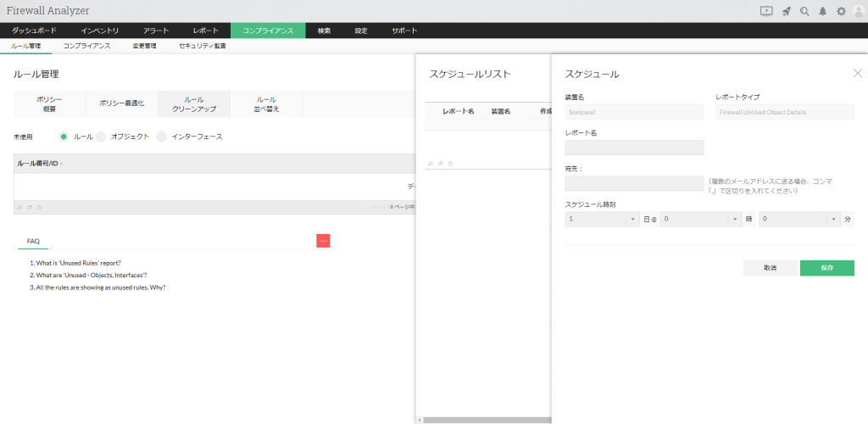Click the middle icon in the スケジュールリスト footer
The width and height of the screenshot is (868, 424).
tap(441, 164)
